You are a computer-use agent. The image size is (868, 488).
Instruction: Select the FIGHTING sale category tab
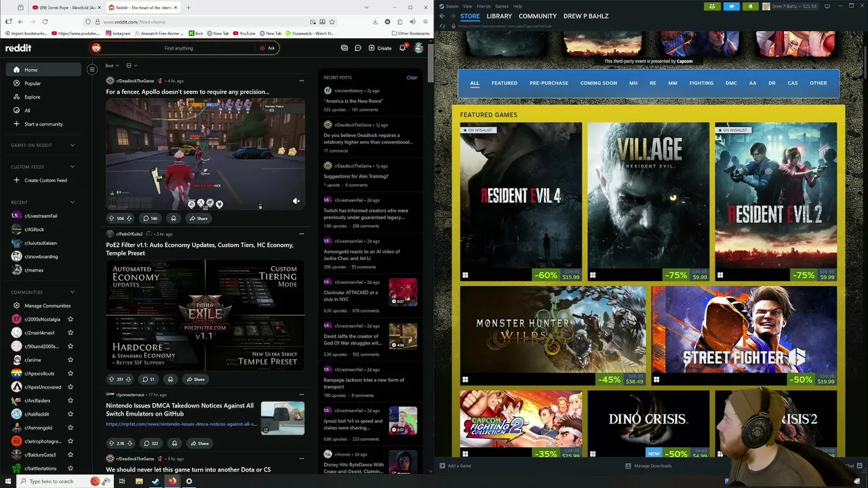701,83
